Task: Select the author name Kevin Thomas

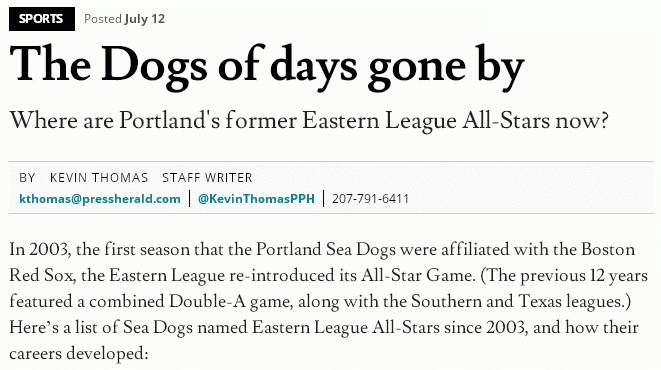Action: point(99,178)
